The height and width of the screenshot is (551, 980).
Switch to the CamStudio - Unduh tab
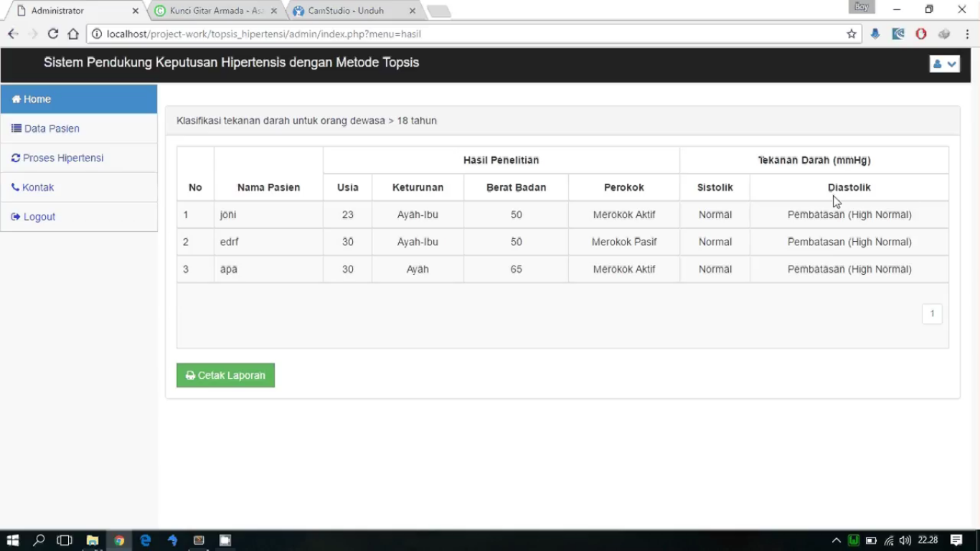[x=348, y=11]
